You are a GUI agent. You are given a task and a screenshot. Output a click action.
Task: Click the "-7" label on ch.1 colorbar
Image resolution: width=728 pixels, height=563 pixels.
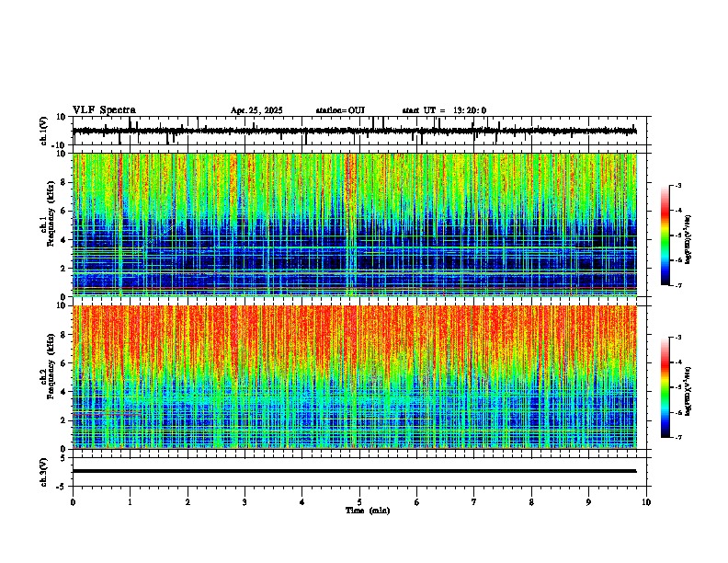(x=678, y=285)
